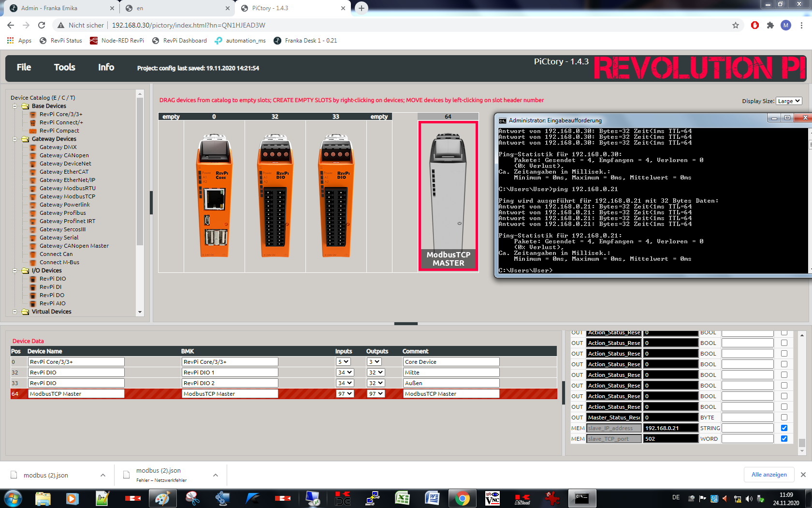
Task: Select Gateway CANopen Master tree entry
Action: [x=74, y=246]
